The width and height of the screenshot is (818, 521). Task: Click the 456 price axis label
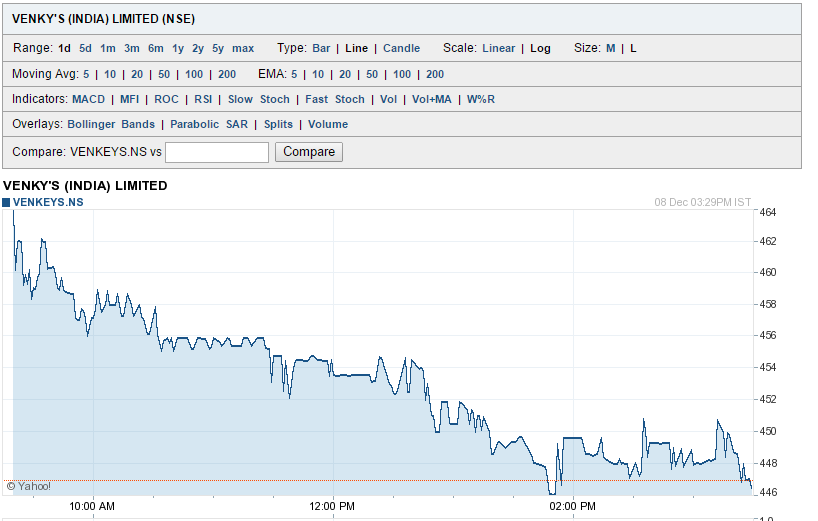[768, 335]
